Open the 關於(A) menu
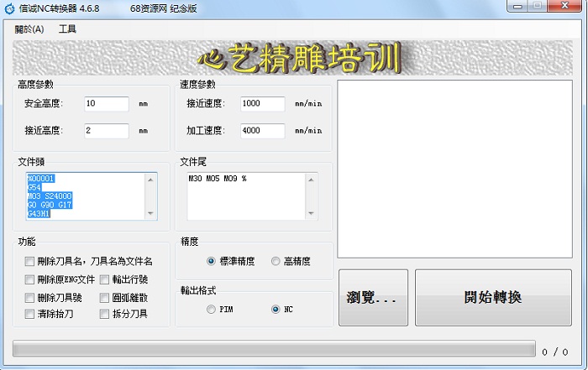588x370 pixels. point(29,29)
